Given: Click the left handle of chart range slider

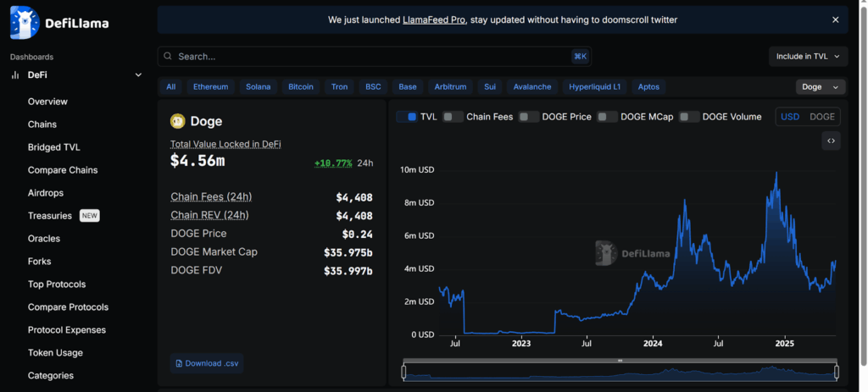Looking at the screenshot, I should (x=403, y=372).
